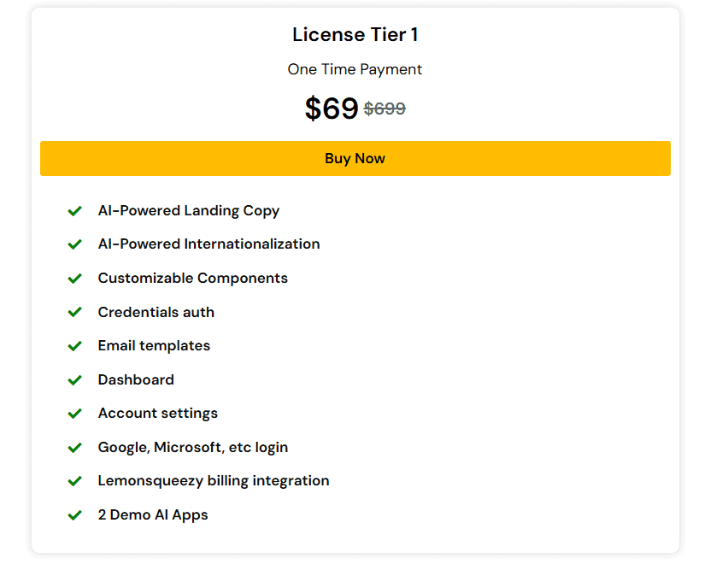Click checkmark next to 2 Demo AI Apps
Image resolution: width=728 pixels, height=564 pixels.
[x=75, y=515]
